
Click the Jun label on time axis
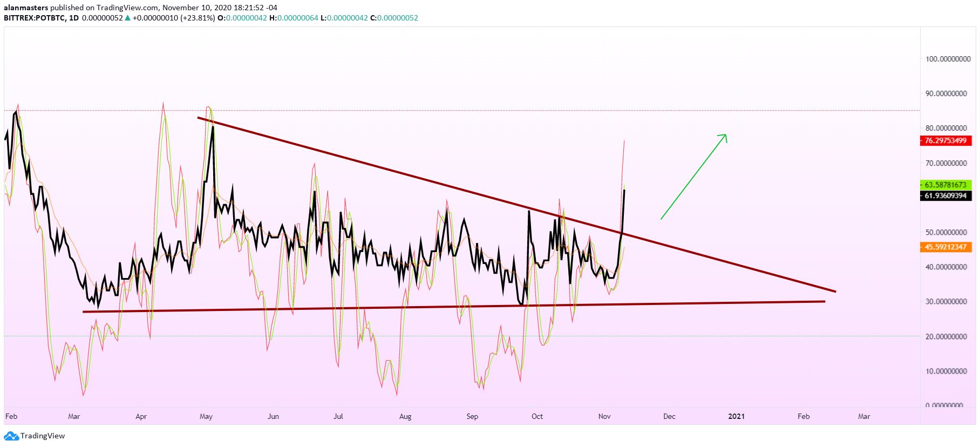[274, 416]
